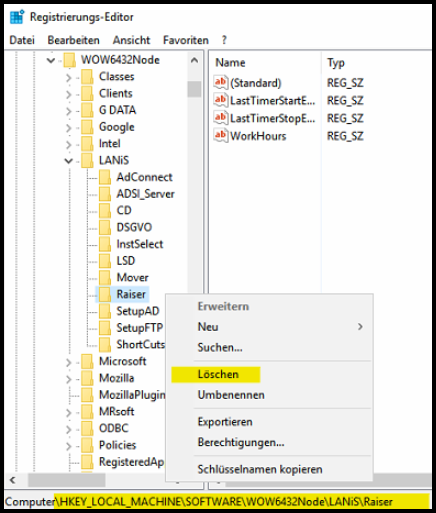Click the AdConnect folder icon
Viewport: 436px width, 513px height.
click(x=105, y=177)
